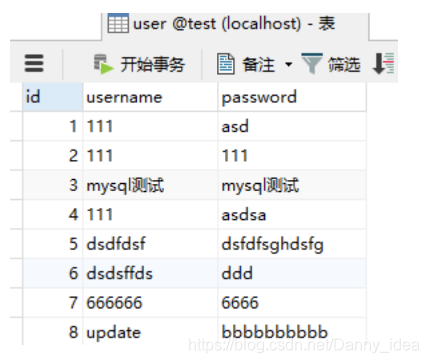Select the password cell 'dsfdfsghdsfg'

click(292, 244)
